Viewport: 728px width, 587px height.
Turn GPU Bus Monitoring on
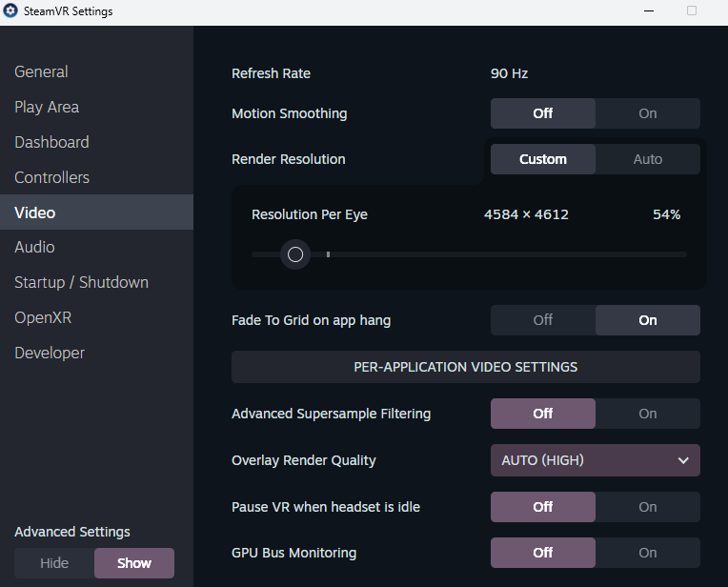point(647,553)
